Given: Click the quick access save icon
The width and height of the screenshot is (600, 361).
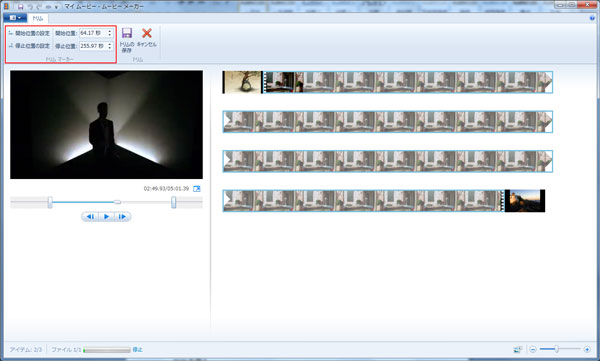Looking at the screenshot, I should [x=21, y=7].
